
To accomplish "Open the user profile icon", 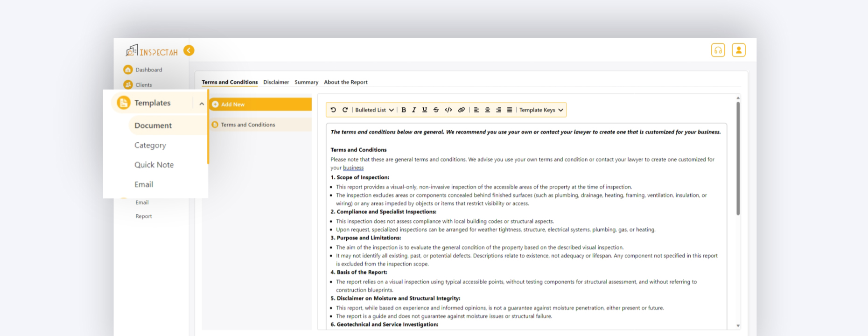I will pyautogui.click(x=738, y=50).
